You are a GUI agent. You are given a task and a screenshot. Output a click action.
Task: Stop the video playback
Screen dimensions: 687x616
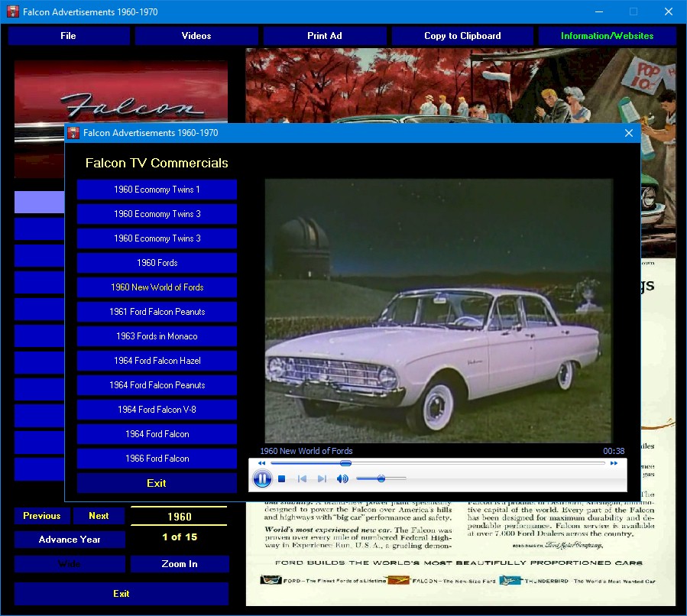282,479
